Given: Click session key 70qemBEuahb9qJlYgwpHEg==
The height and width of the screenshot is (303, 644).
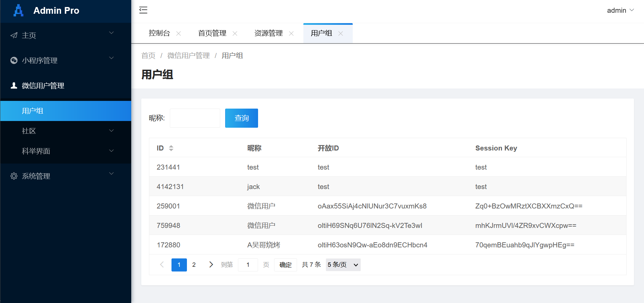Looking at the screenshot, I should [525, 245].
